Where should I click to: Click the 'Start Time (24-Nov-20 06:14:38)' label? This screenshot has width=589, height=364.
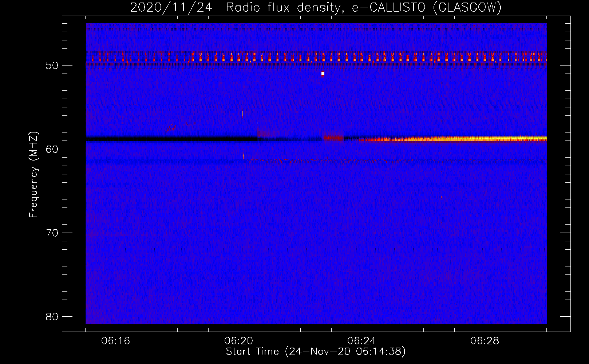click(x=316, y=352)
